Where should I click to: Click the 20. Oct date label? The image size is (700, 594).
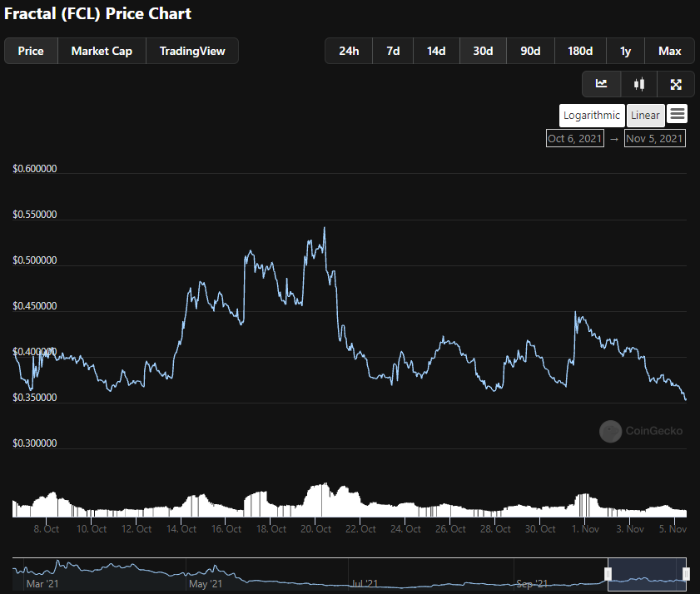[315, 529]
